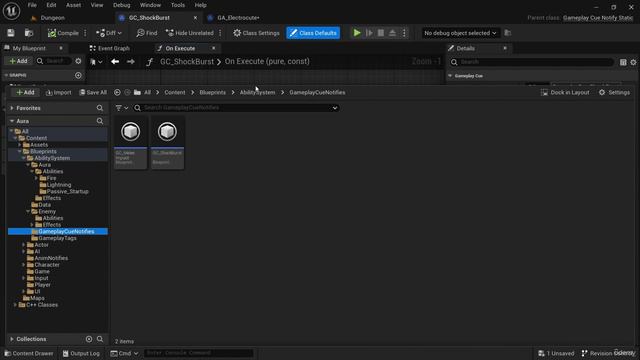Open Details panel settings gear
This screenshot has height=360, width=640.
pos(633,62)
